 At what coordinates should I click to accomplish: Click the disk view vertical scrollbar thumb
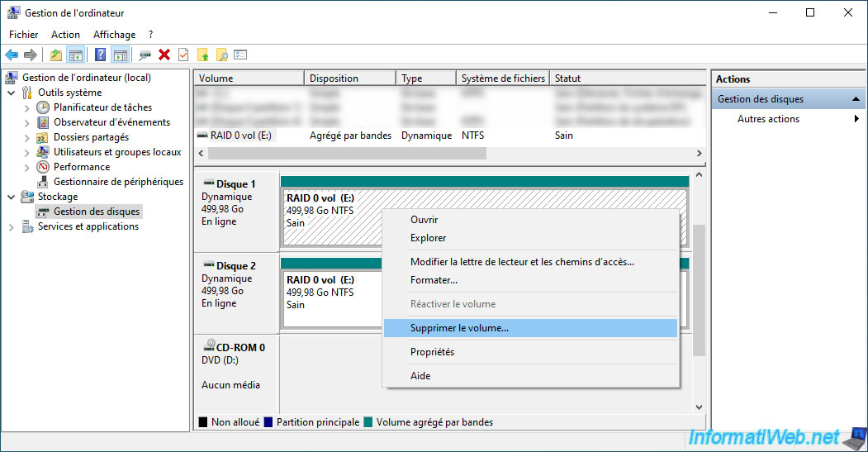point(700,290)
